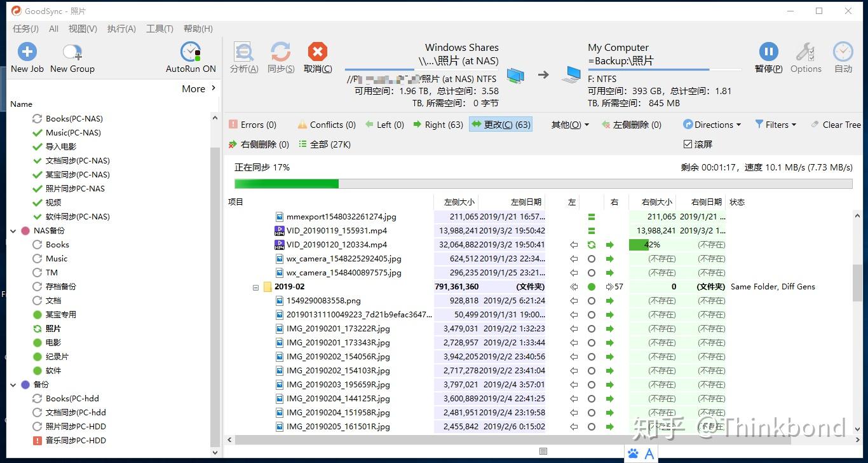Open the 视图(V) menu
This screenshot has width=868, height=463.
pyautogui.click(x=83, y=29)
